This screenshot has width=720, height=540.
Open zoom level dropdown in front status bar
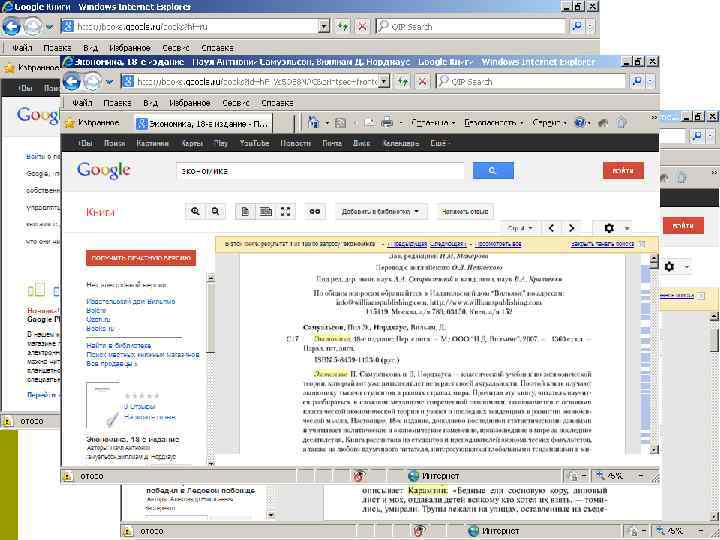(641, 476)
